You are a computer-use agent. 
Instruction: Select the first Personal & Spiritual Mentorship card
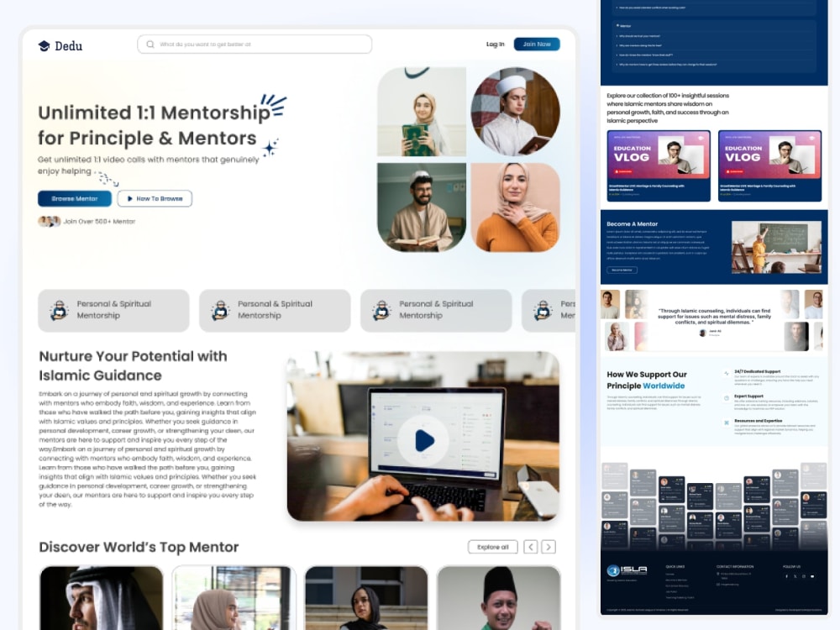113,311
